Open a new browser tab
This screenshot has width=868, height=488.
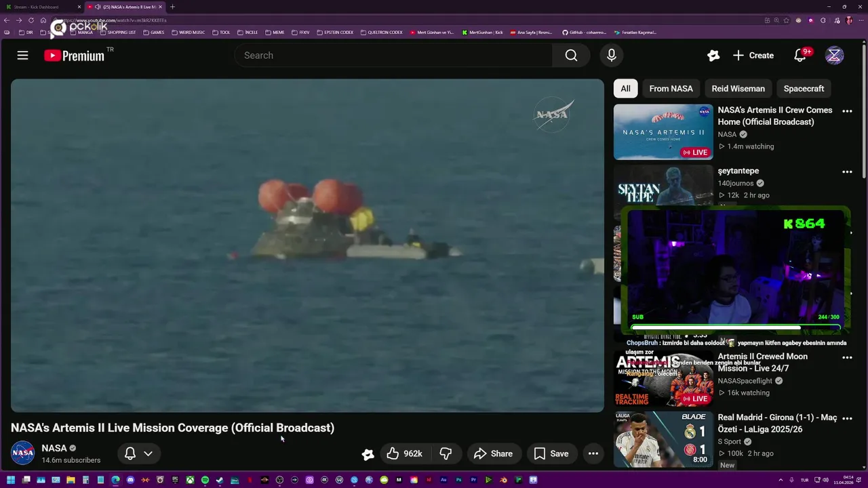pos(172,7)
